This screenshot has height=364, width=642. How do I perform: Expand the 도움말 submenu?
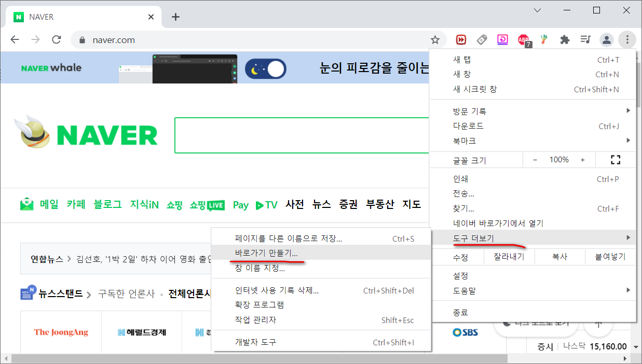tap(532, 290)
